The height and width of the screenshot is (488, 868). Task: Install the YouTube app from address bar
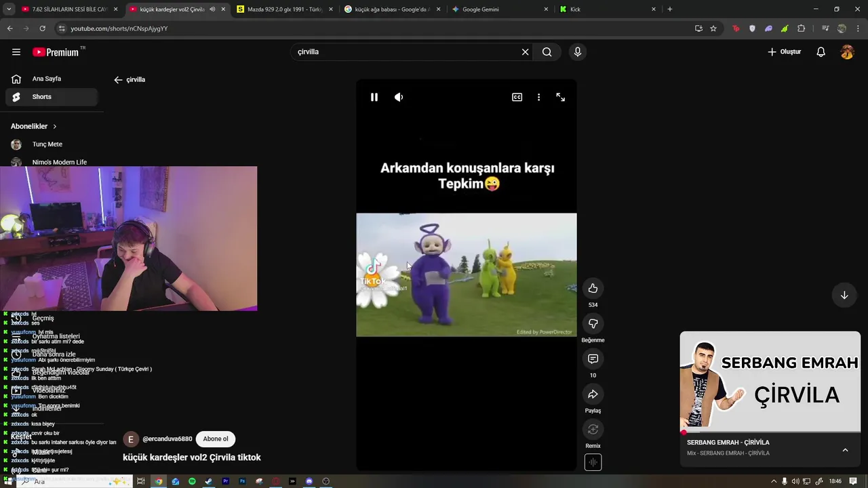698,28
